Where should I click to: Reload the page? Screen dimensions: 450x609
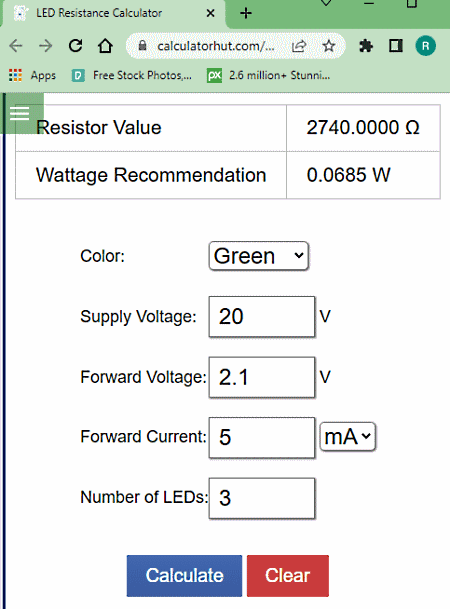point(75,46)
